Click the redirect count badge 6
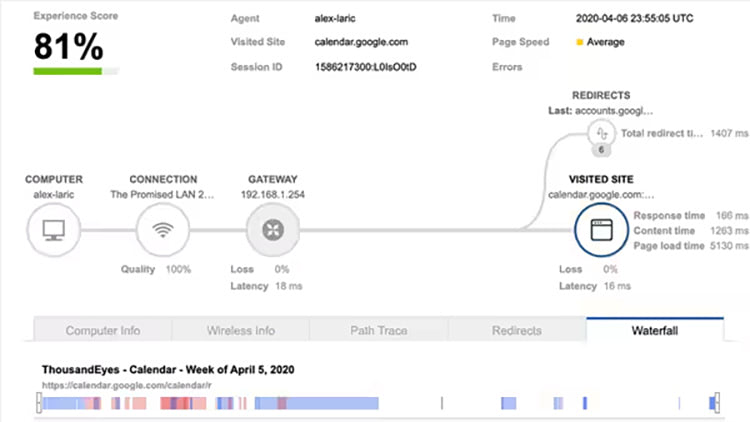The height and width of the screenshot is (422, 750). pyautogui.click(x=601, y=151)
